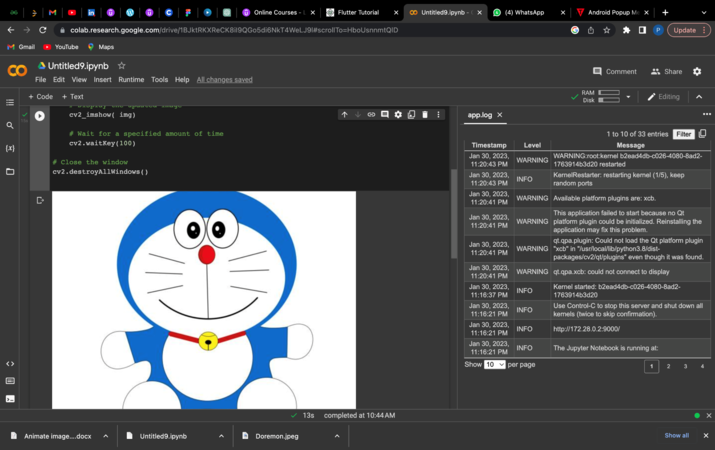The width and height of the screenshot is (715, 450).
Task: Click the Share button
Action: [x=666, y=72]
